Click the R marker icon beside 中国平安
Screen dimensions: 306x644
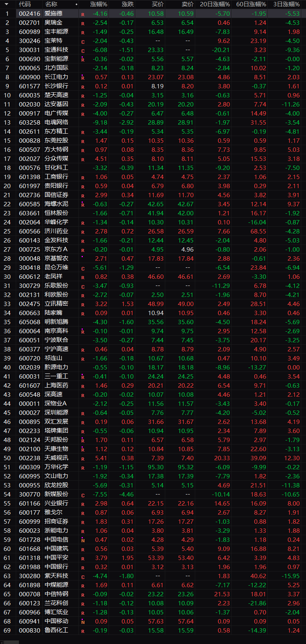click(x=83, y=558)
